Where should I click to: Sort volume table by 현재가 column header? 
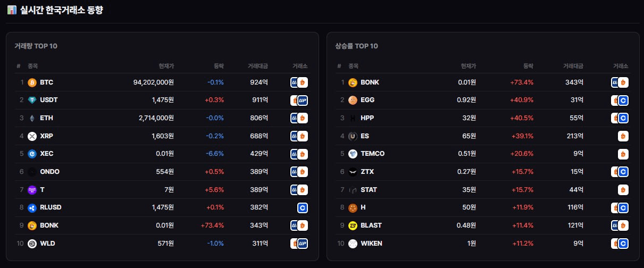[166, 66]
